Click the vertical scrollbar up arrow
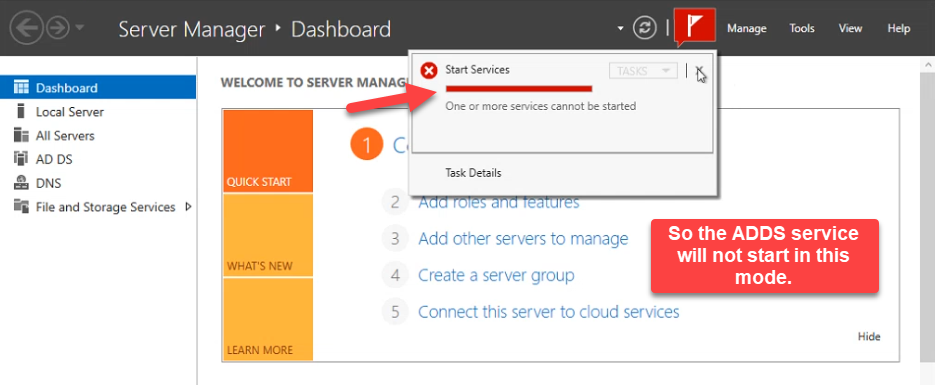The height and width of the screenshot is (385, 935). pos(929,64)
